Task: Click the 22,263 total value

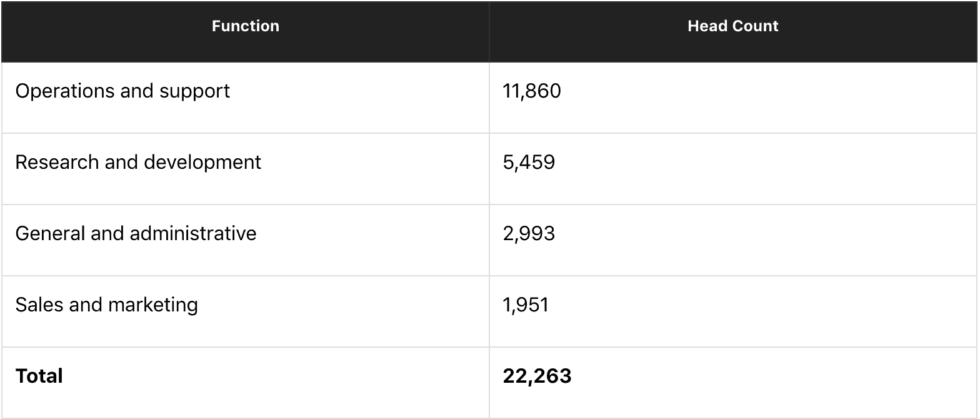Action: click(537, 376)
